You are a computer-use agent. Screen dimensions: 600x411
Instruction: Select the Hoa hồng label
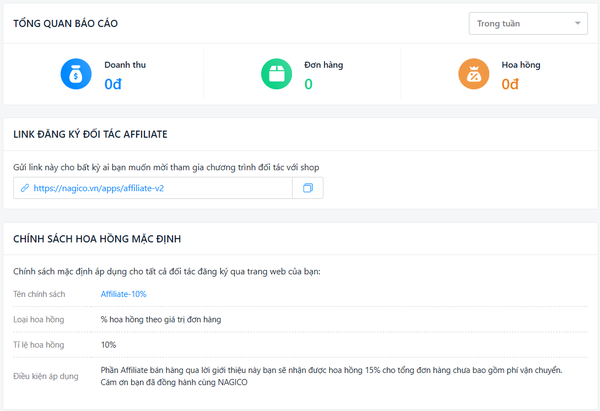point(521,65)
